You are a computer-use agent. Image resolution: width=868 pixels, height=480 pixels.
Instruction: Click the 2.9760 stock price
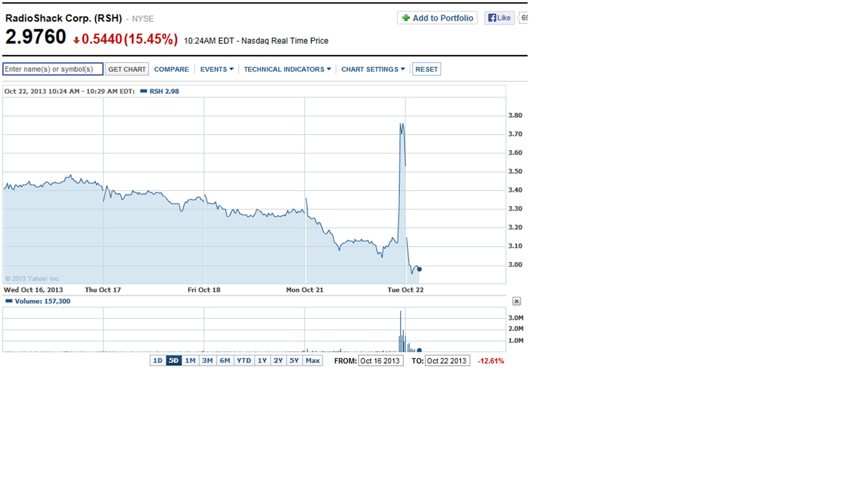click(36, 37)
